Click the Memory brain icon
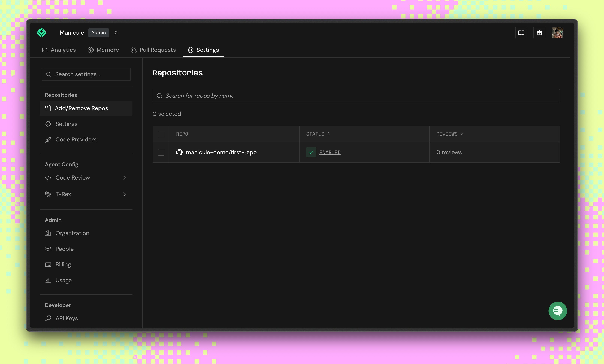The width and height of the screenshot is (604, 364). (x=91, y=50)
